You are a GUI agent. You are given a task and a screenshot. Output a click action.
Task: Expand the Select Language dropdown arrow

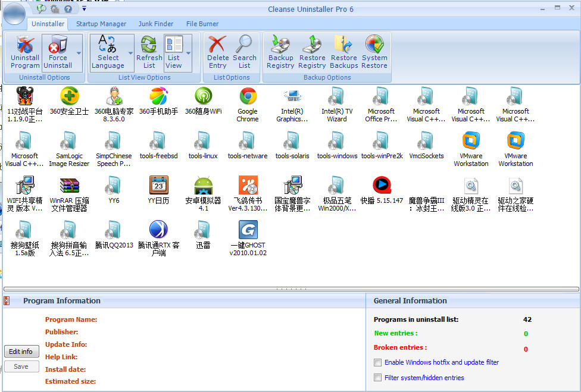pos(130,53)
